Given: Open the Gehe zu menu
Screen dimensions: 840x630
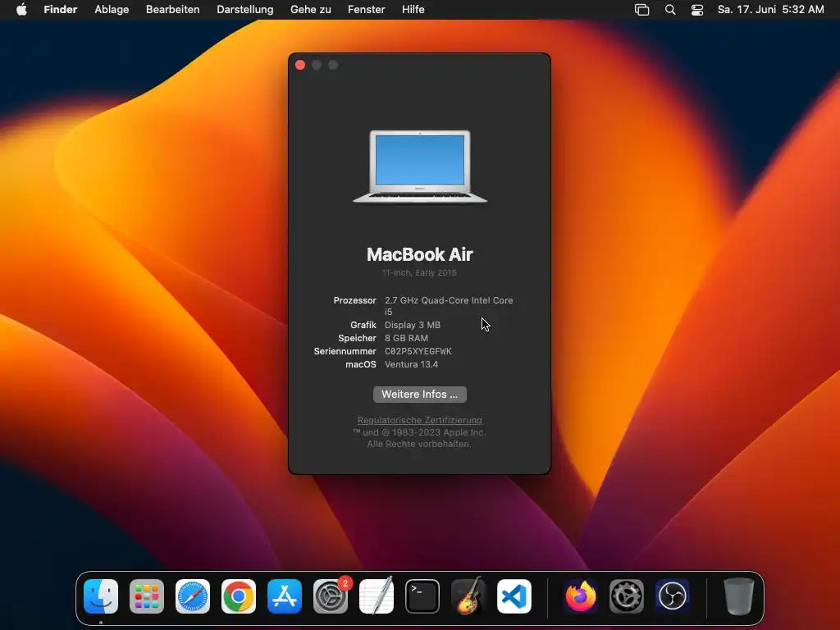Looking at the screenshot, I should pos(310,10).
